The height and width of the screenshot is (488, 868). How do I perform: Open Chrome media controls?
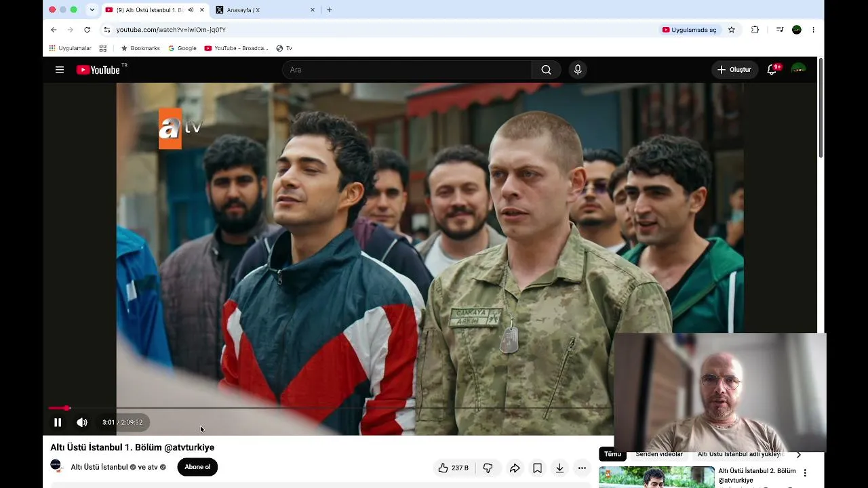point(780,30)
